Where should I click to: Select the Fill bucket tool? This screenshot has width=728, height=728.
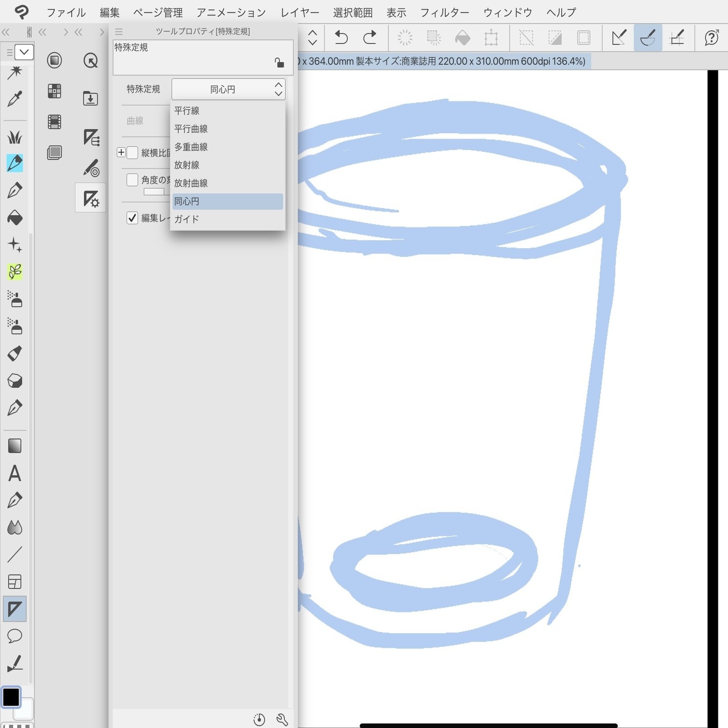coord(15,217)
